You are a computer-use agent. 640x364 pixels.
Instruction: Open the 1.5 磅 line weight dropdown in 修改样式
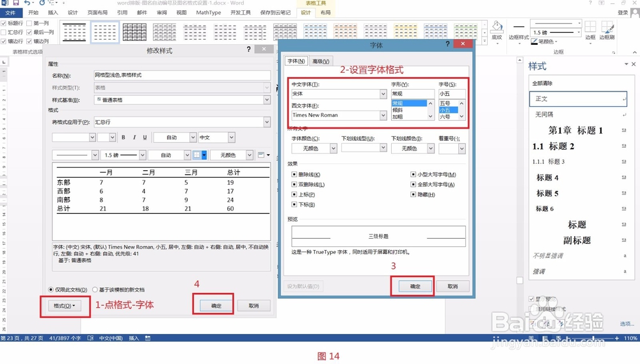point(143,155)
